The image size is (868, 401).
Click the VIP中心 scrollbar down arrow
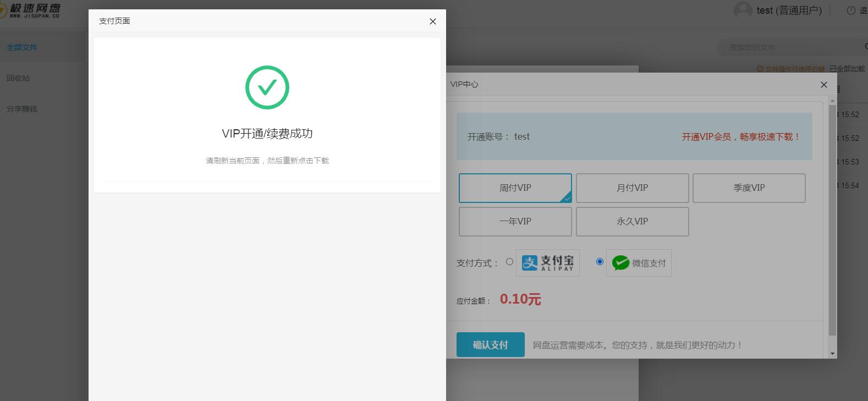(x=832, y=354)
